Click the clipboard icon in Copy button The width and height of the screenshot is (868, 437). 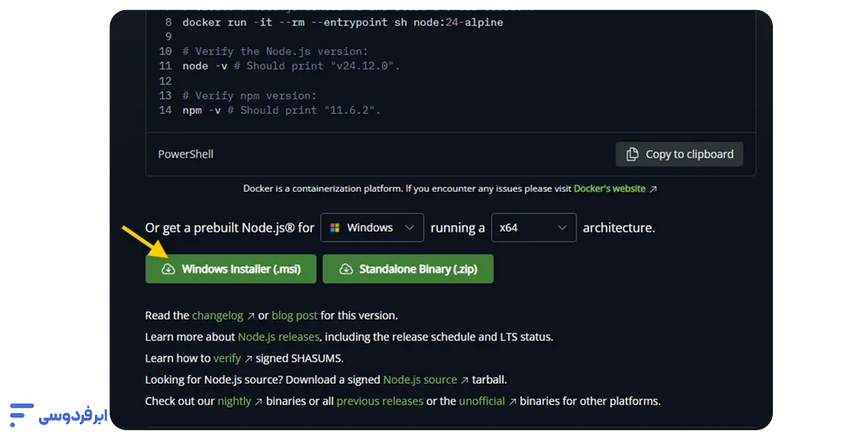[632, 154]
